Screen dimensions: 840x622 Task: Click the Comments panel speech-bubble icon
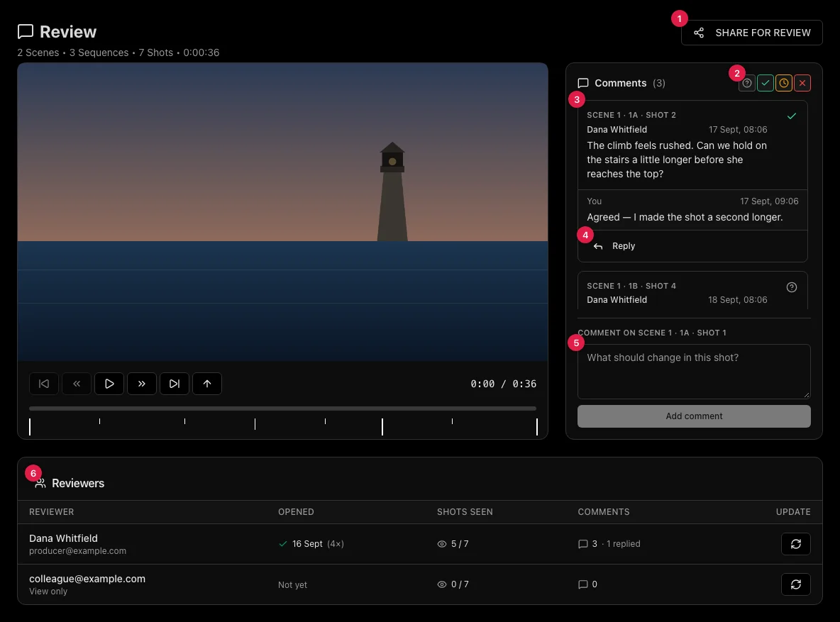(583, 83)
